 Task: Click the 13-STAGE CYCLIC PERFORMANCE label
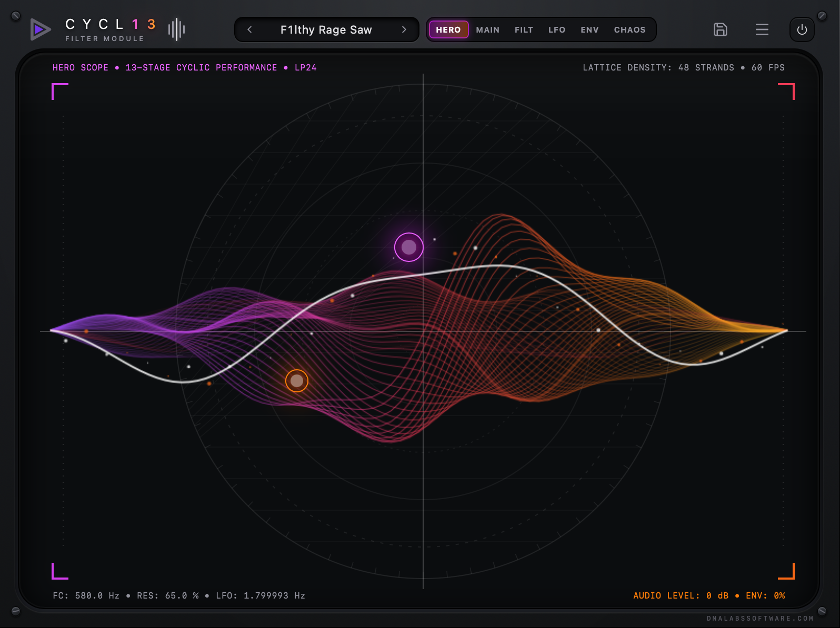[x=201, y=67]
